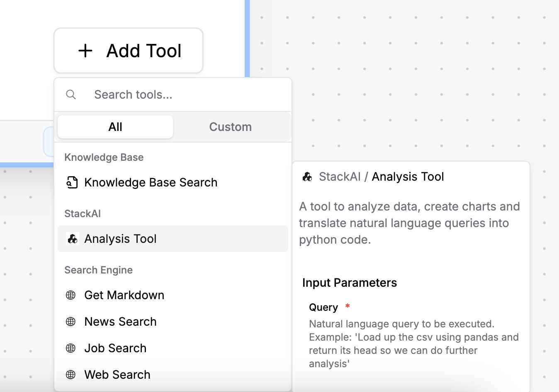Image resolution: width=559 pixels, height=392 pixels.
Task: Click the globe icon next to News Search
Action: 71,322
